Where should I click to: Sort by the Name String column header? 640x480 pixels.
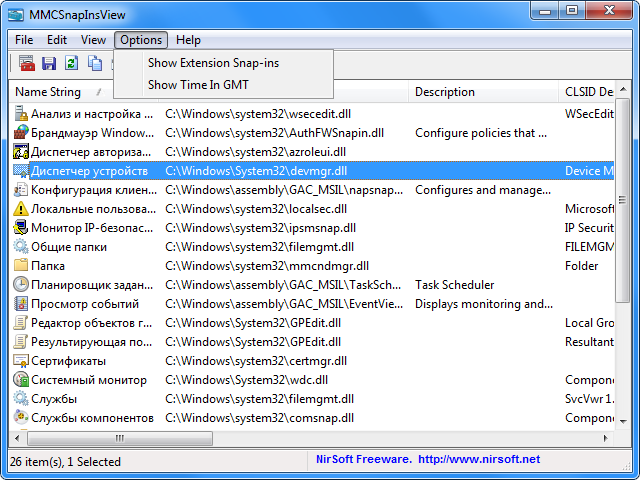click(x=60, y=92)
